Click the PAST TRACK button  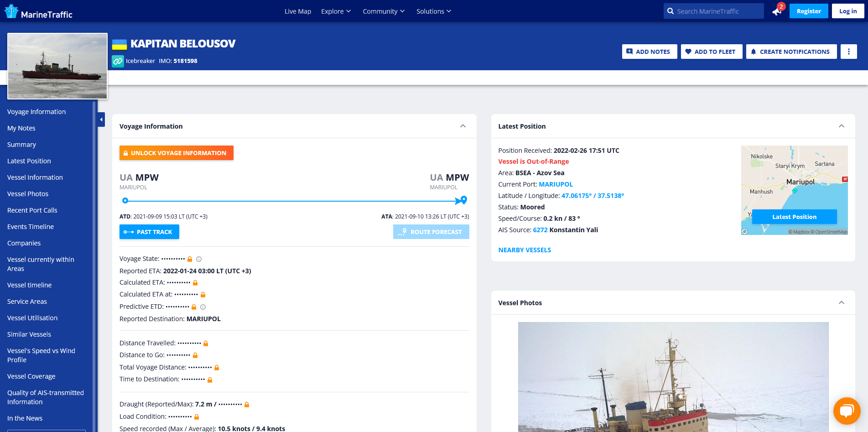pyautogui.click(x=149, y=232)
